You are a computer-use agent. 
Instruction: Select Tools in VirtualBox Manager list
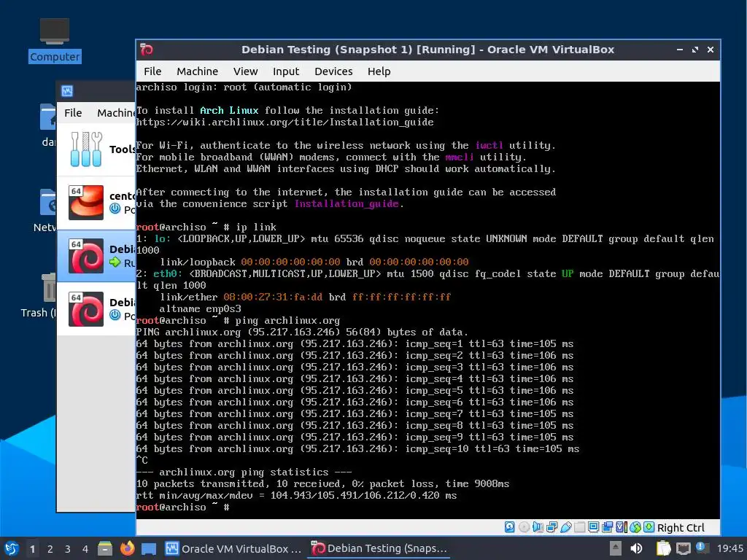tap(96, 149)
